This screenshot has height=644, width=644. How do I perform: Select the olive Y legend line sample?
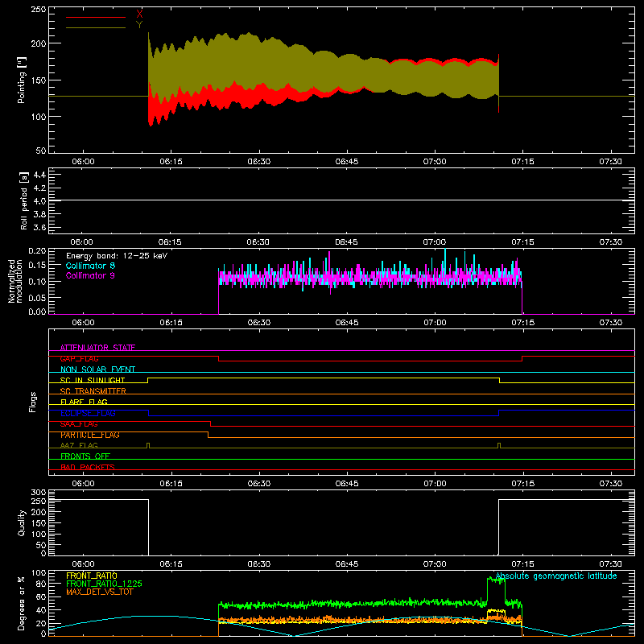coord(96,27)
